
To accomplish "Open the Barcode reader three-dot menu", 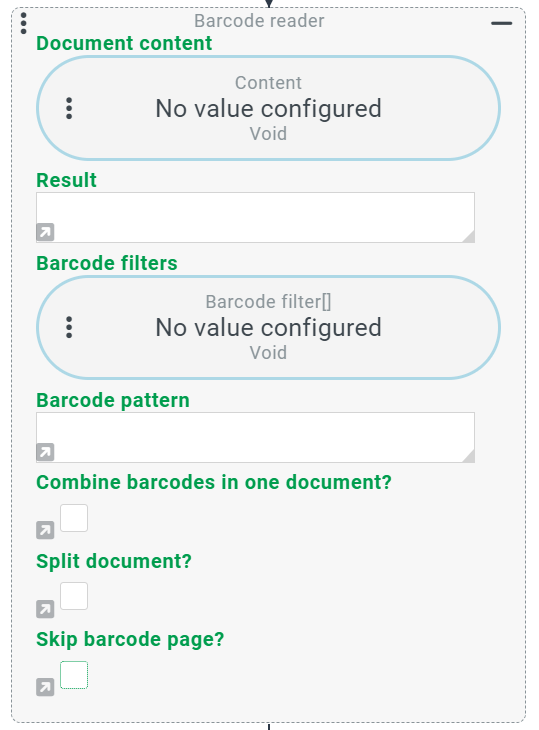I will pos(24,23).
